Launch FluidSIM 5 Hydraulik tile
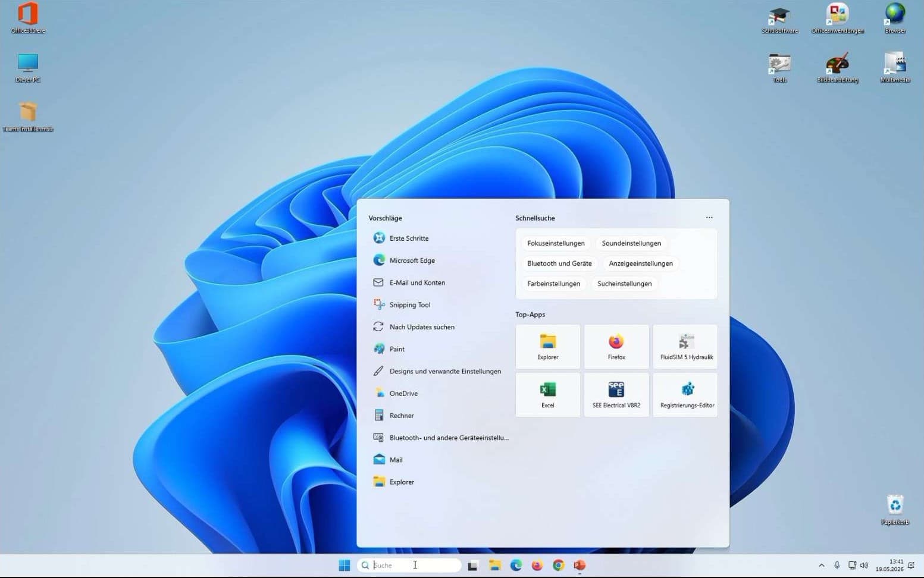Image resolution: width=924 pixels, height=578 pixels. pos(685,347)
